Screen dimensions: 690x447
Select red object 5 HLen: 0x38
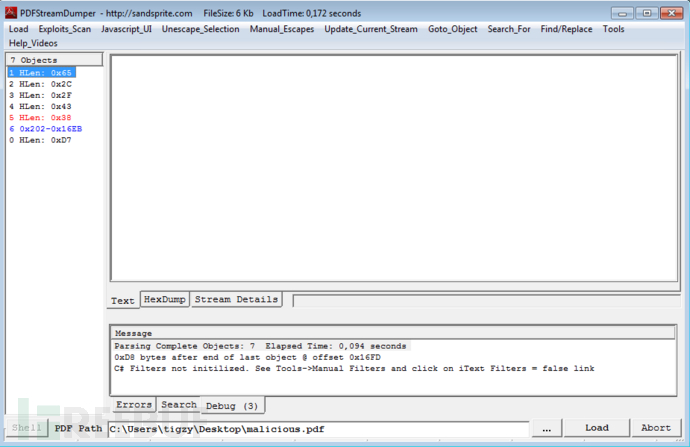click(x=40, y=117)
